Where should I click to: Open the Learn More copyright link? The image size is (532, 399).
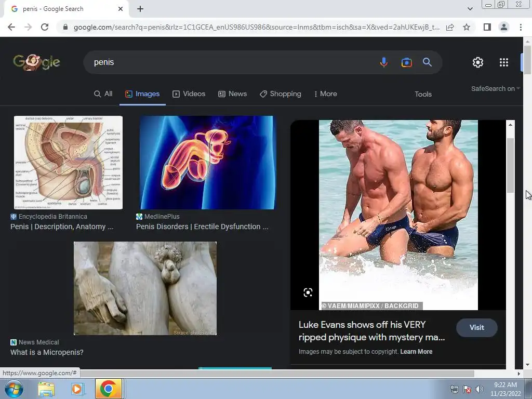pyautogui.click(x=416, y=352)
